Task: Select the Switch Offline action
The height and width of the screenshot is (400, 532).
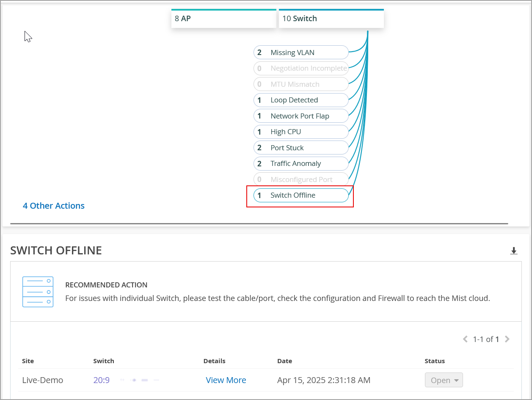Action: click(300, 195)
